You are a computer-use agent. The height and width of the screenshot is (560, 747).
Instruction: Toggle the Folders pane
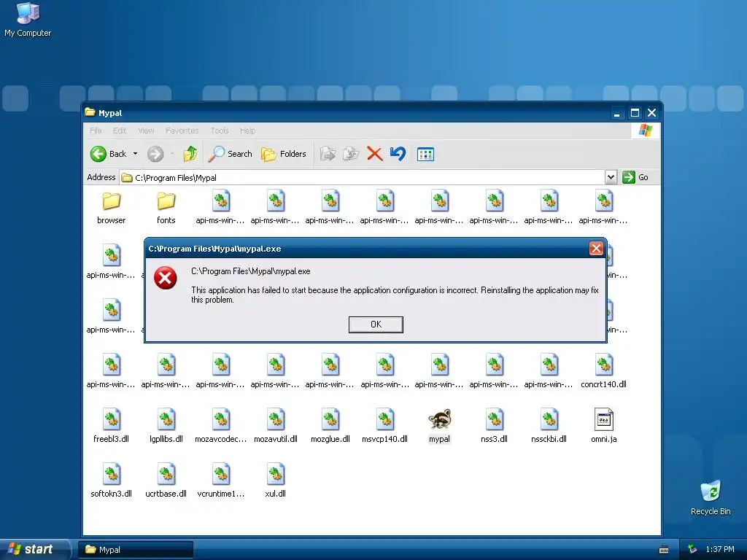(x=284, y=154)
